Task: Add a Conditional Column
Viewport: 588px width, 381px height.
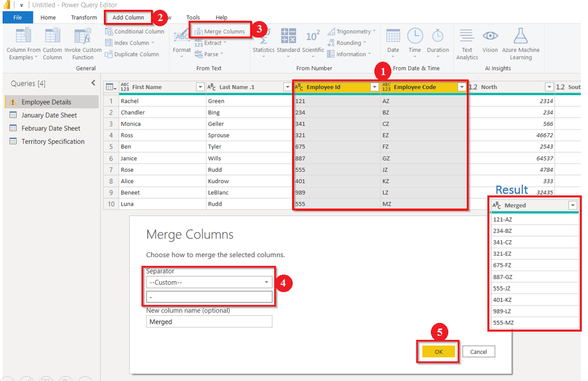Action: point(135,31)
